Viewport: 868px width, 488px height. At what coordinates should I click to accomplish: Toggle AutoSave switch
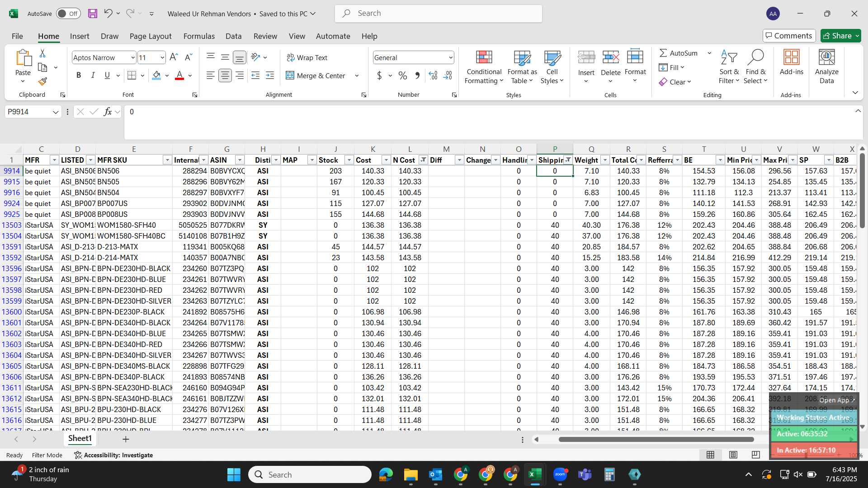pos(68,14)
